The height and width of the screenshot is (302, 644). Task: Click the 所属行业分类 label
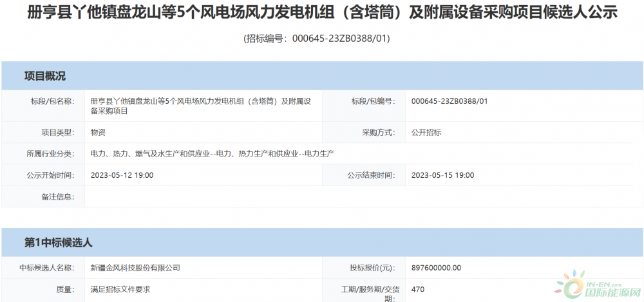click(x=50, y=154)
